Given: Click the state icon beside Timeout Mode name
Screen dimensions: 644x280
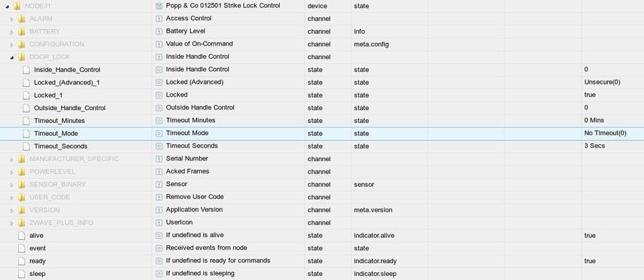Looking at the screenshot, I should pos(159,134).
